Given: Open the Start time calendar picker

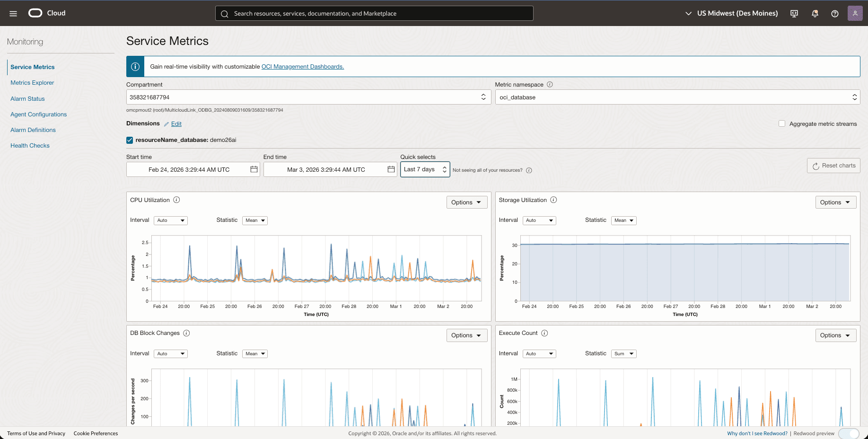Looking at the screenshot, I should coord(254,169).
